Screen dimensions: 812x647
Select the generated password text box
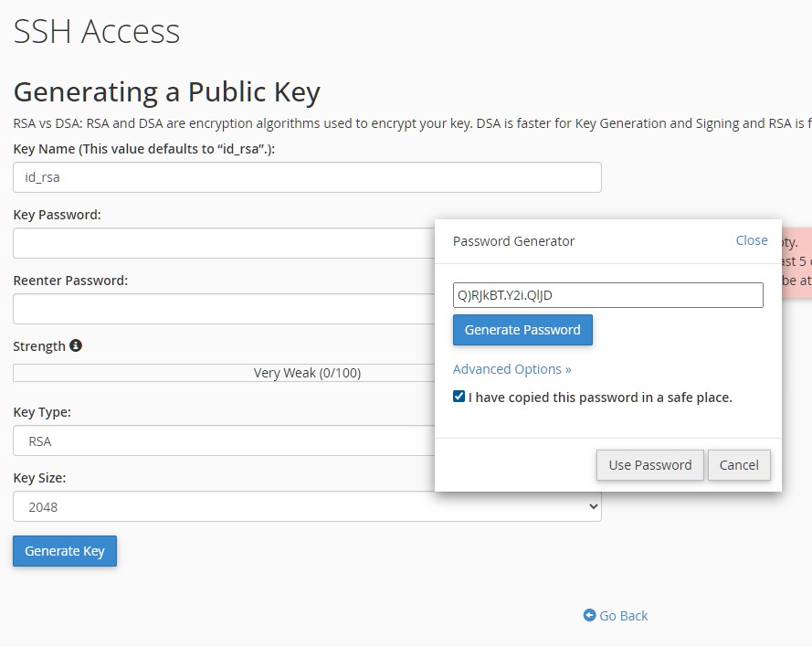(x=607, y=295)
